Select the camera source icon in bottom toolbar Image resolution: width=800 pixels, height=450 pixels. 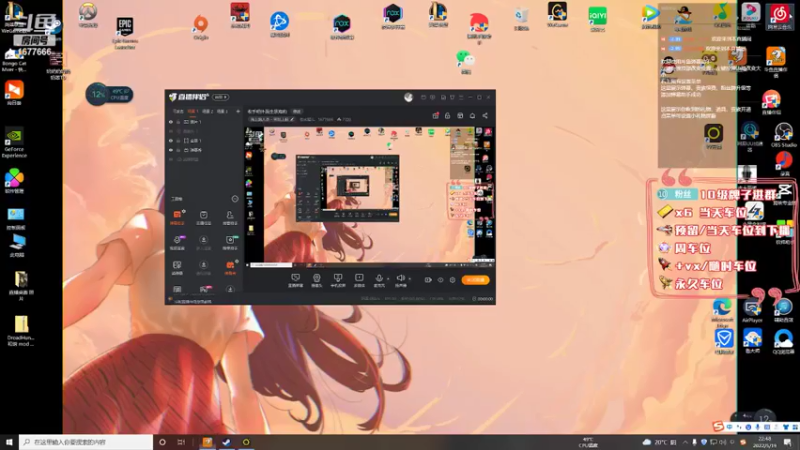tap(316, 278)
